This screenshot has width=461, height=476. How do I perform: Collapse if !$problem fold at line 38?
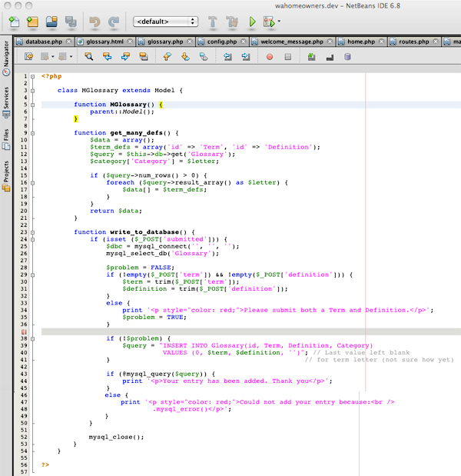(32, 339)
